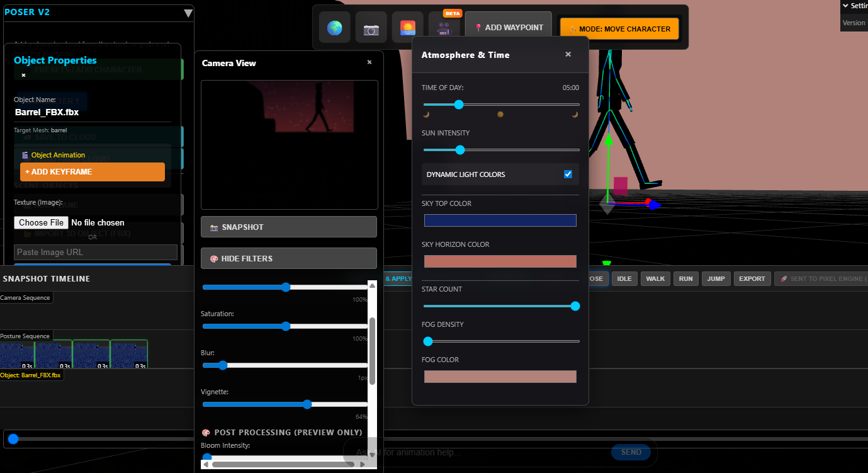The height and width of the screenshot is (473, 868).
Task: Open the Object Animation box icon
Action: pyautogui.click(x=24, y=154)
